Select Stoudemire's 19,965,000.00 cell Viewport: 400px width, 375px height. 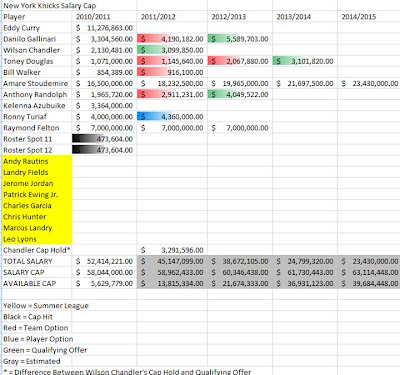240,83
